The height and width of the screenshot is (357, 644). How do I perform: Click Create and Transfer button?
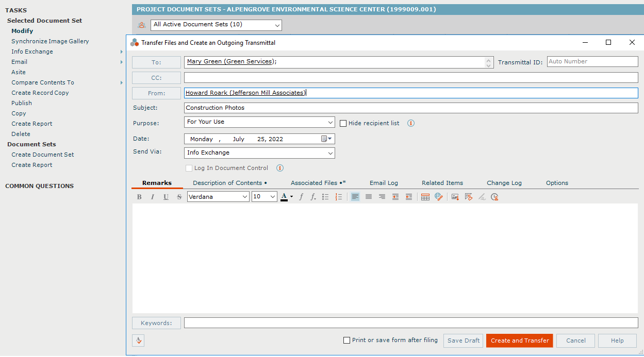[520, 341]
